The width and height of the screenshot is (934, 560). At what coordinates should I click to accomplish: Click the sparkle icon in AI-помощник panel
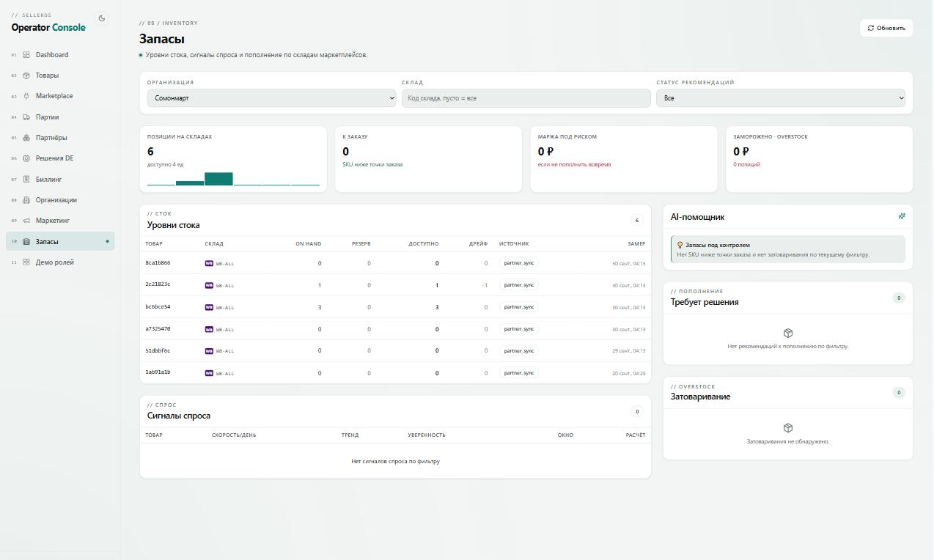902,216
